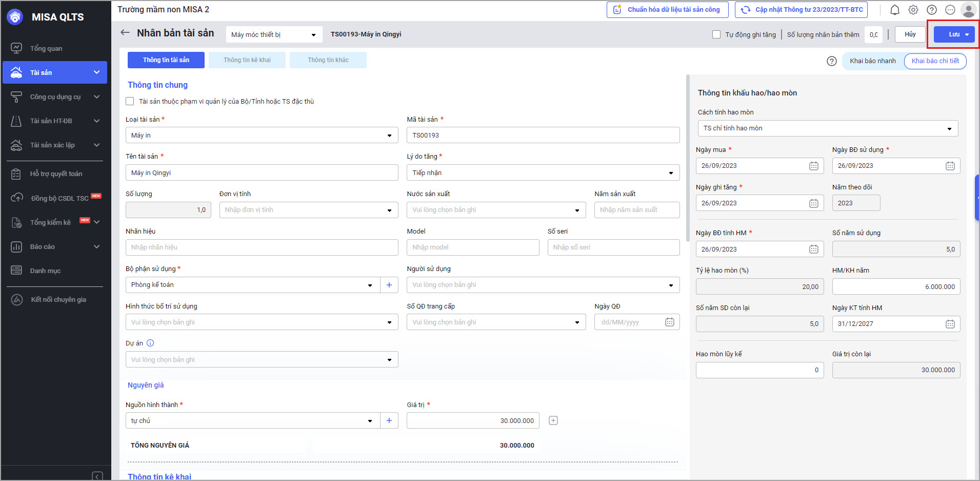Click the notification bell icon
Screen dimensions: 980x481
click(894, 10)
